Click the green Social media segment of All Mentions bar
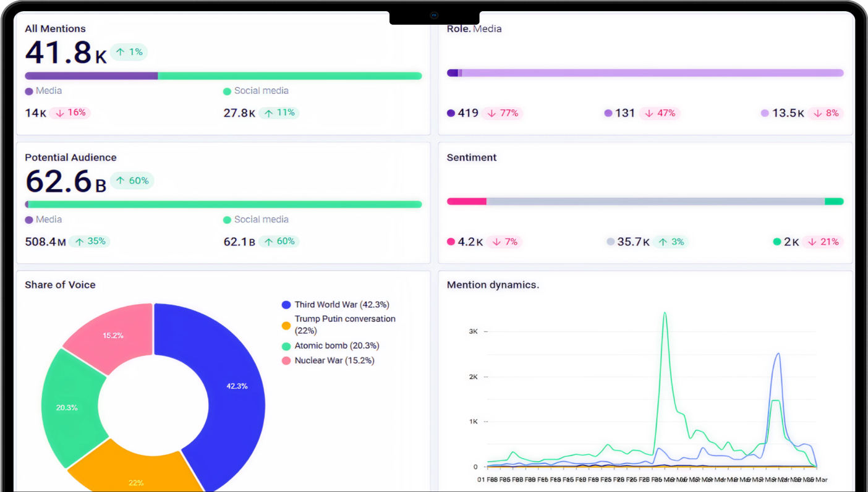 coord(290,76)
